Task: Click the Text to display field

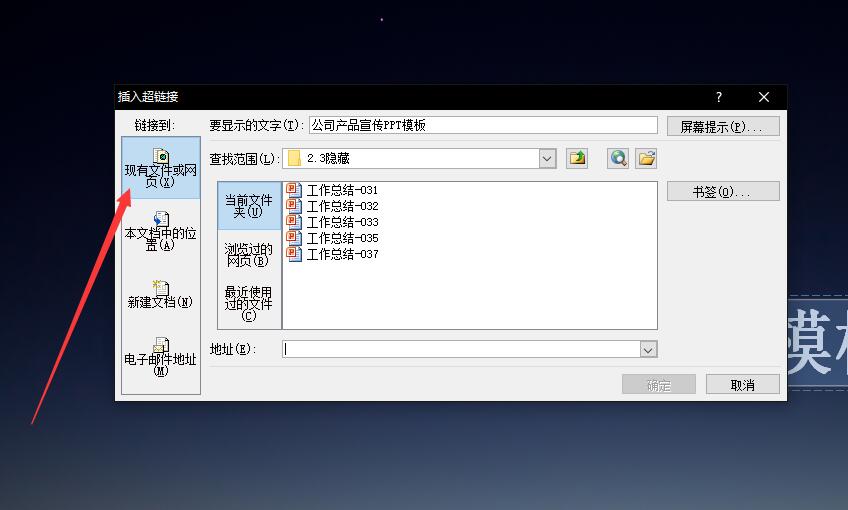Action: tap(483, 125)
